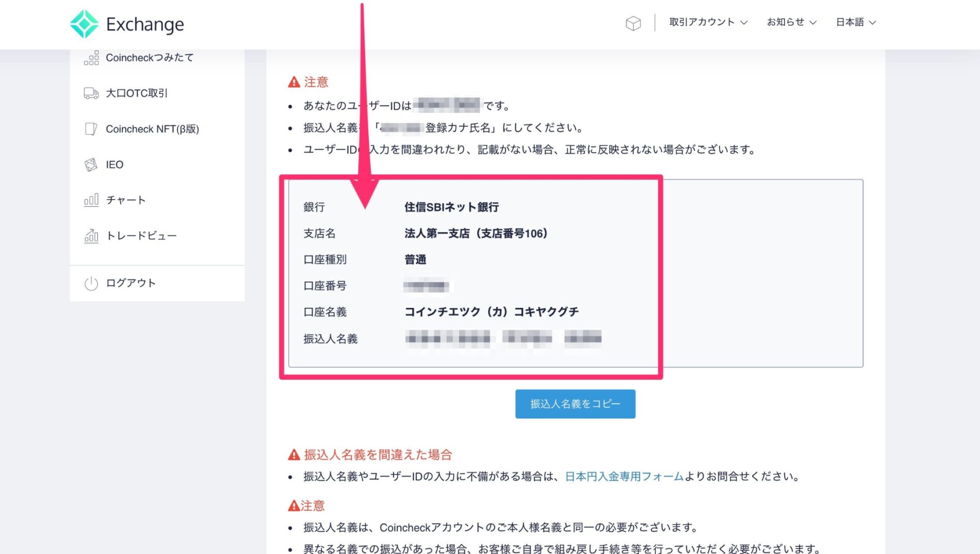Screen dimensions: 980x554
Task: Click the red warning icon beside 注意 at top
Action: [294, 82]
